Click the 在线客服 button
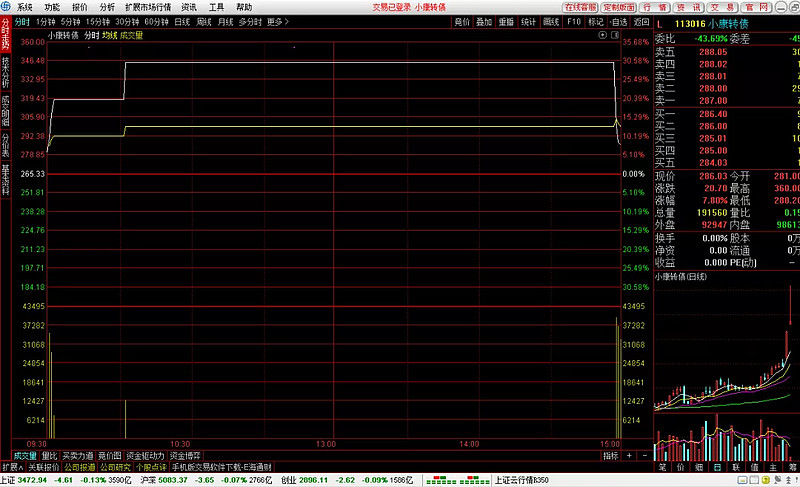800x487 pixels. pos(580,7)
